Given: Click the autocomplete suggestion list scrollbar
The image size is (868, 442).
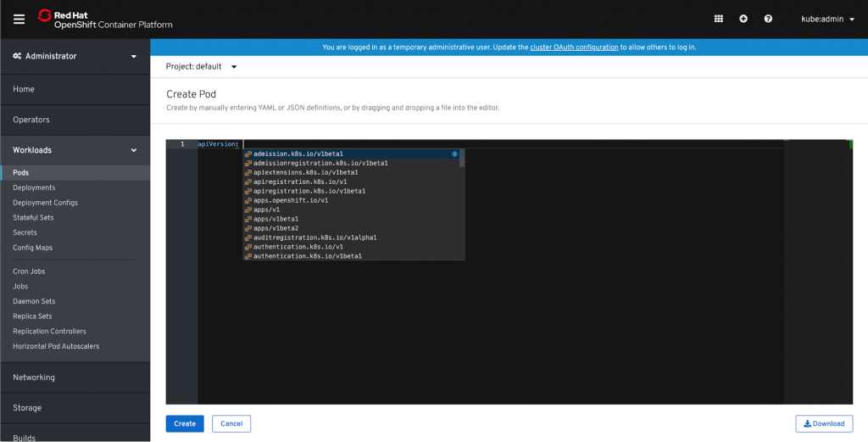Looking at the screenshot, I should pyautogui.click(x=461, y=159).
